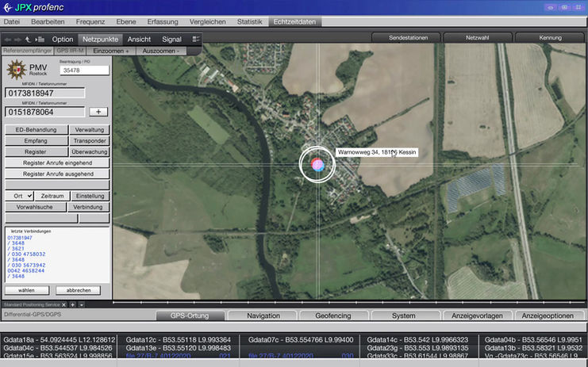Click the curved up-level arrow icon
588x367 pixels.
(x=28, y=40)
